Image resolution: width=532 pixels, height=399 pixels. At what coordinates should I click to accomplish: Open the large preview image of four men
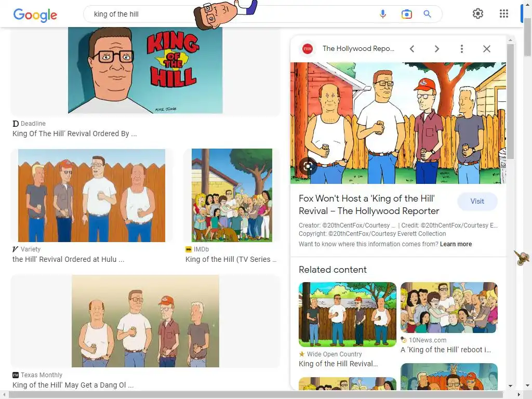[x=398, y=123]
